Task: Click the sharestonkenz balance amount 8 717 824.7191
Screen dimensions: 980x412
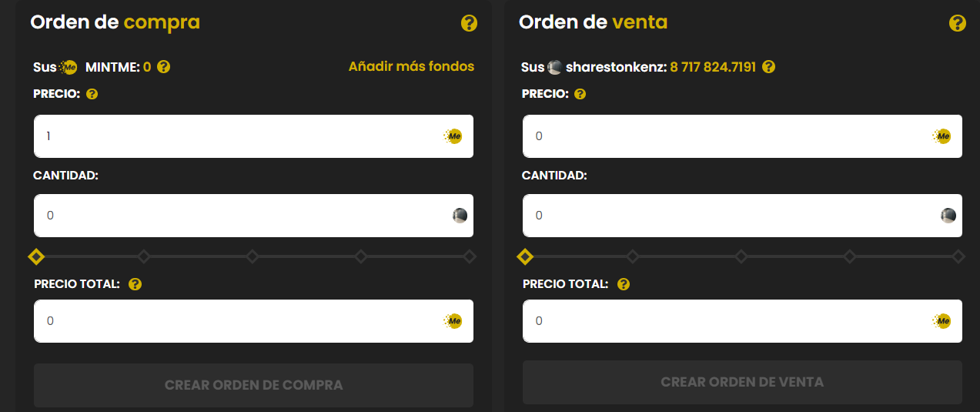Action: click(x=713, y=67)
